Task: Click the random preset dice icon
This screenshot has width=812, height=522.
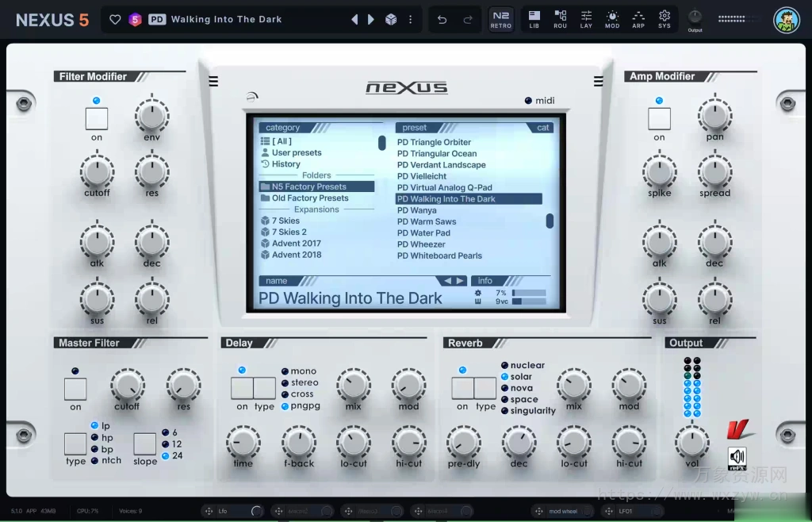Action: (391, 19)
